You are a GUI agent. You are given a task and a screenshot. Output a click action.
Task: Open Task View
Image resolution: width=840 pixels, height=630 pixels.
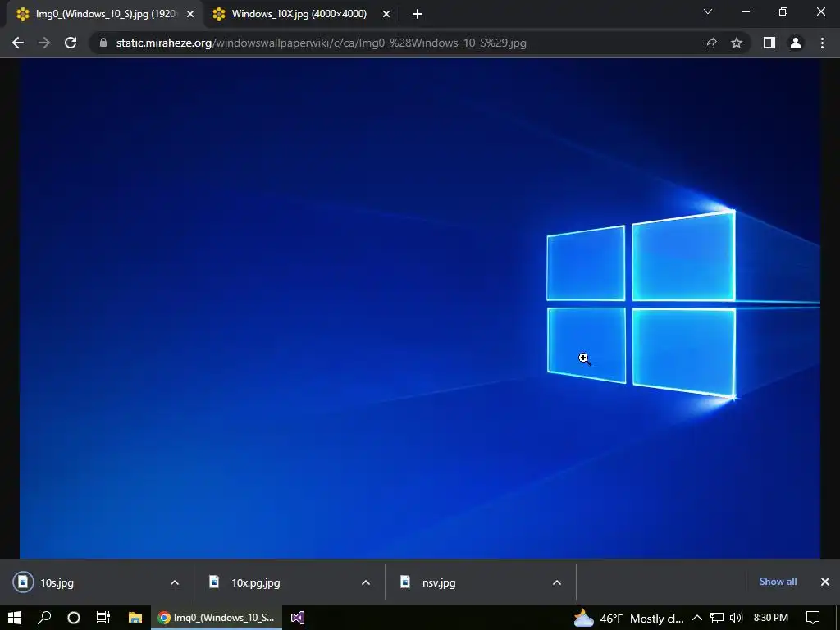coord(103,618)
